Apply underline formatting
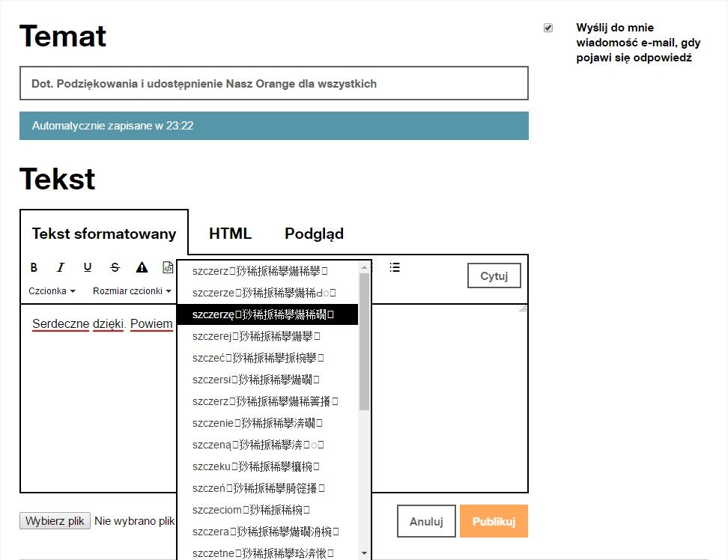This screenshot has height=560, width=728. click(88, 267)
